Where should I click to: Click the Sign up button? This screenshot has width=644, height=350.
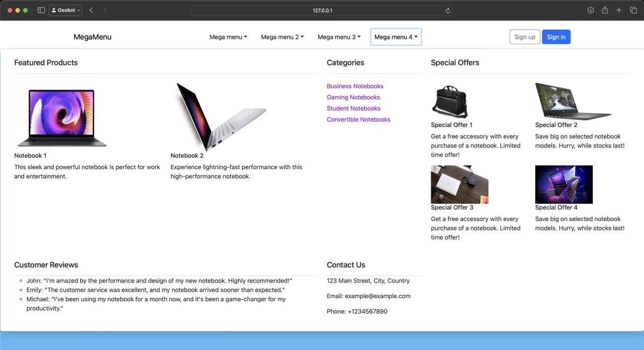(525, 37)
